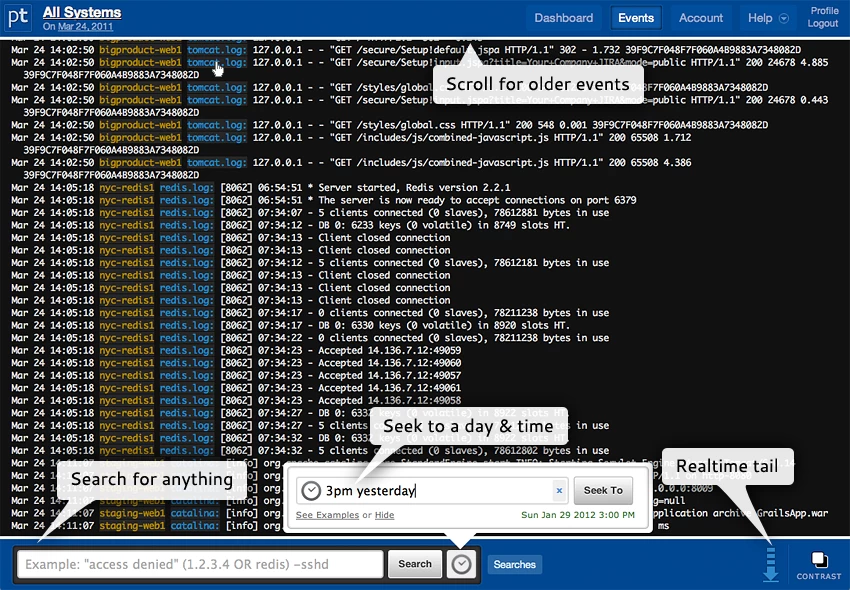Image resolution: width=850 pixels, height=590 pixels.
Task: Open the Account tab
Action: click(701, 18)
